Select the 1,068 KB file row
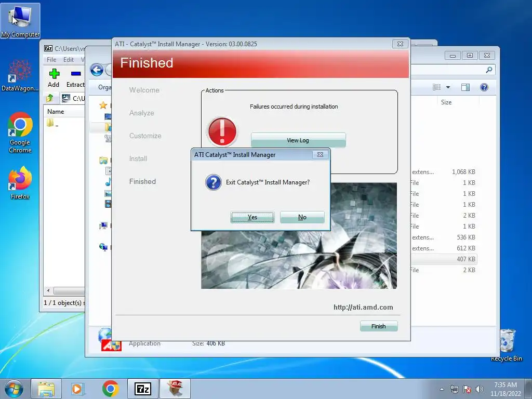Viewport: 532px width, 399px height. click(x=443, y=172)
